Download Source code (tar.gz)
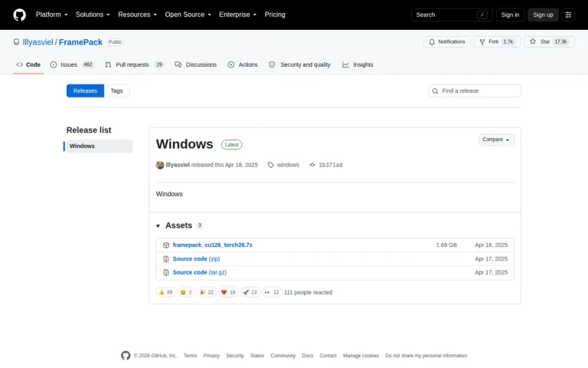Viewport: 588px width, 368px height. coord(200,273)
